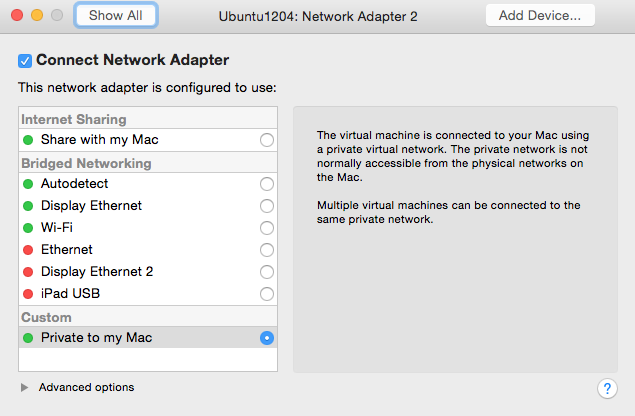Click green status dot beside Private to my Mac
This screenshot has height=416, width=635.
click(28, 338)
